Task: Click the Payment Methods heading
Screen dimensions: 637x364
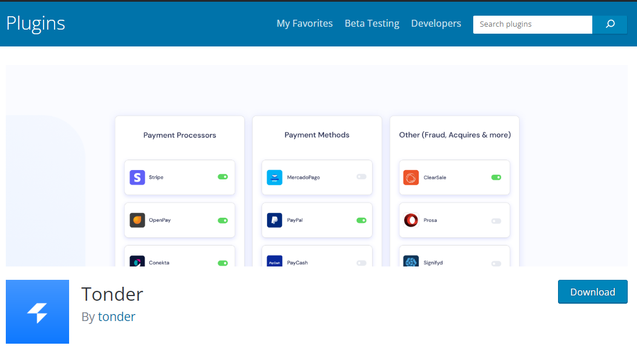Action: pos(317,135)
